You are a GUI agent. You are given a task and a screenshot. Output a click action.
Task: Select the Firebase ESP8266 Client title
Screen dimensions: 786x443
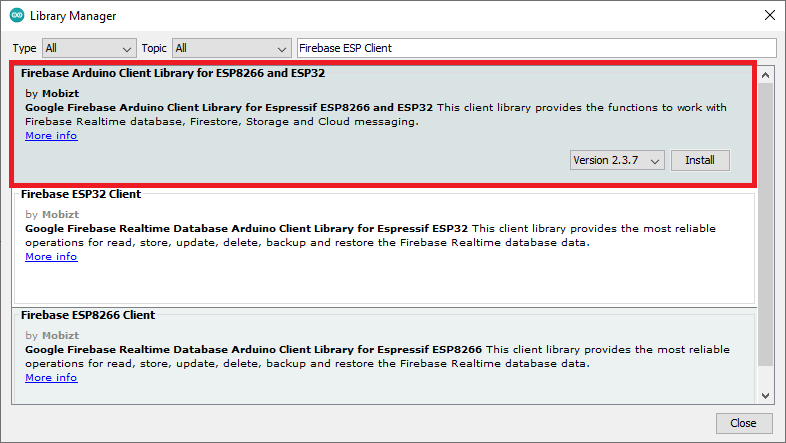(x=88, y=315)
